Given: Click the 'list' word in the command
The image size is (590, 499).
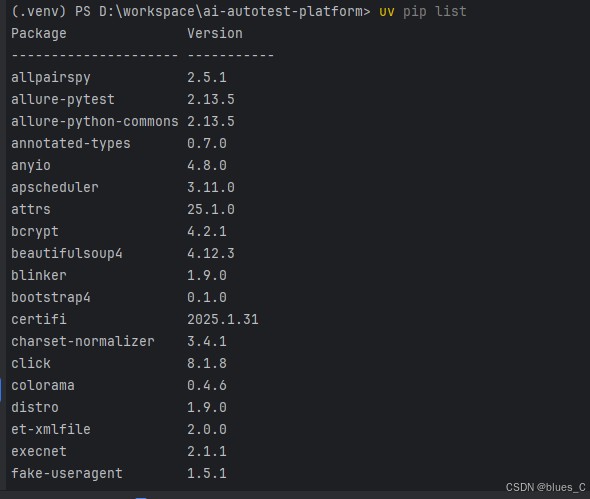Looking at the screenshot, I should [451, 11].
